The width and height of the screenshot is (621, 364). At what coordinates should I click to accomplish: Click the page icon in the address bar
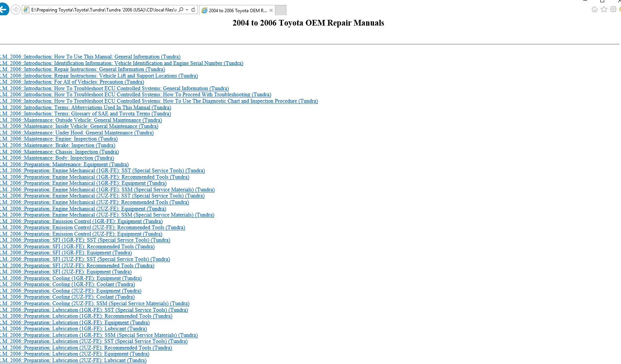pyautogui.click(x=26, y=10)
